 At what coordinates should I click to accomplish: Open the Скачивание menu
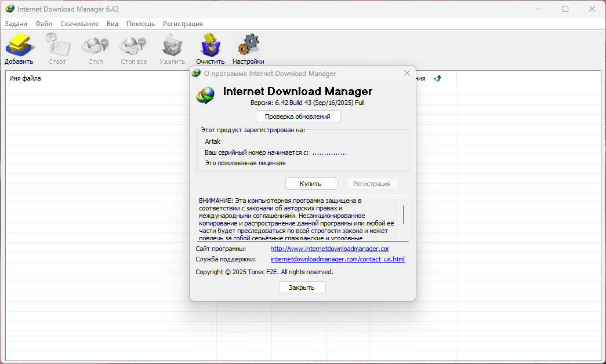click(79, 24)
